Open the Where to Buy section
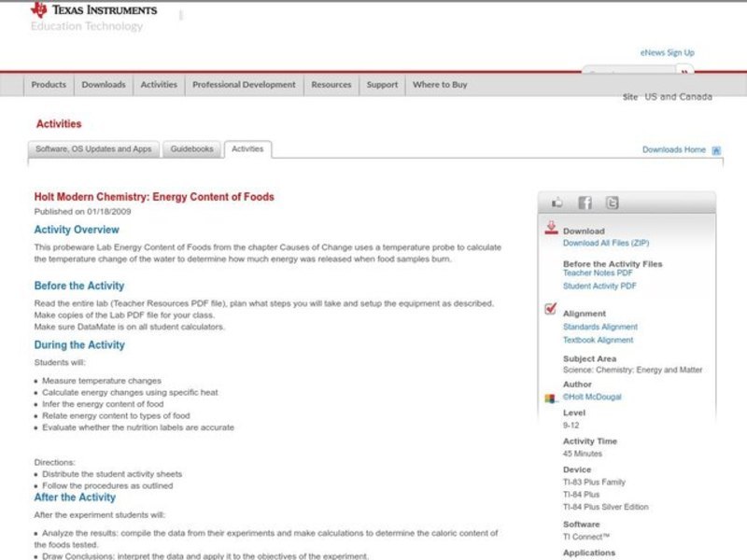Image resolution: width=747 pixels, height=560 pixels. [441, 84]
